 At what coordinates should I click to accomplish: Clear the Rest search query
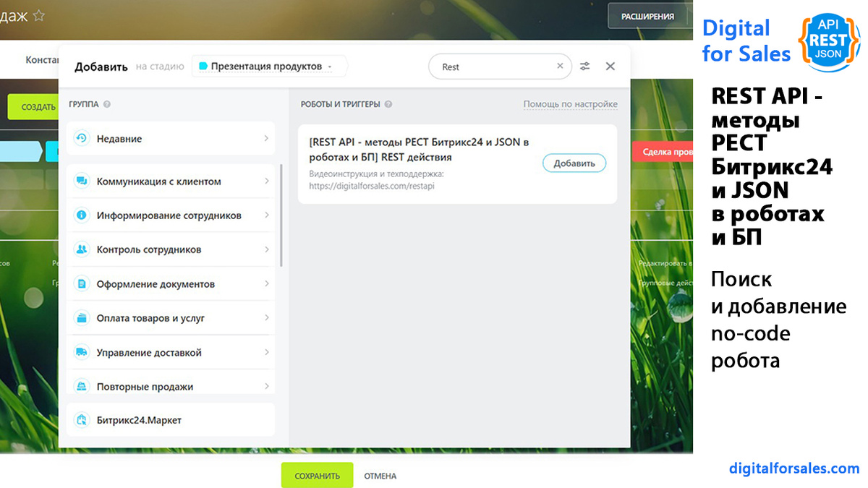click(560, 66)
